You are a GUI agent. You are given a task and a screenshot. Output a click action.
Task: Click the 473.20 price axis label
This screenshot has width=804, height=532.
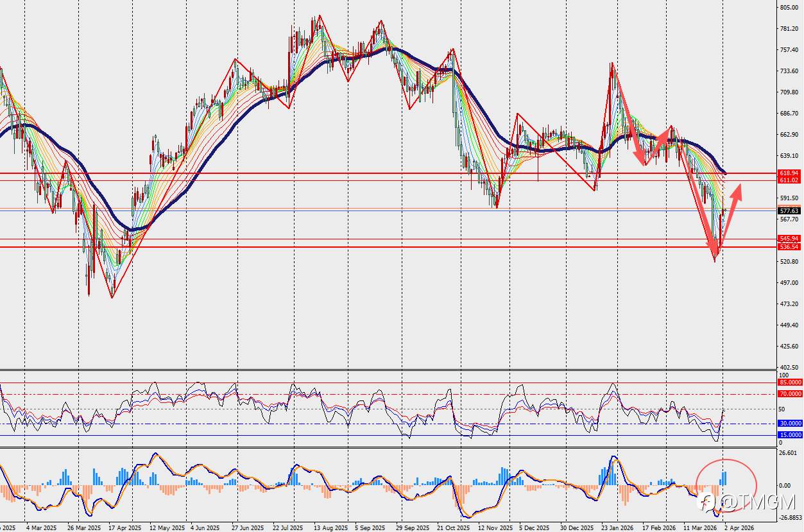(x=789, y=304)
